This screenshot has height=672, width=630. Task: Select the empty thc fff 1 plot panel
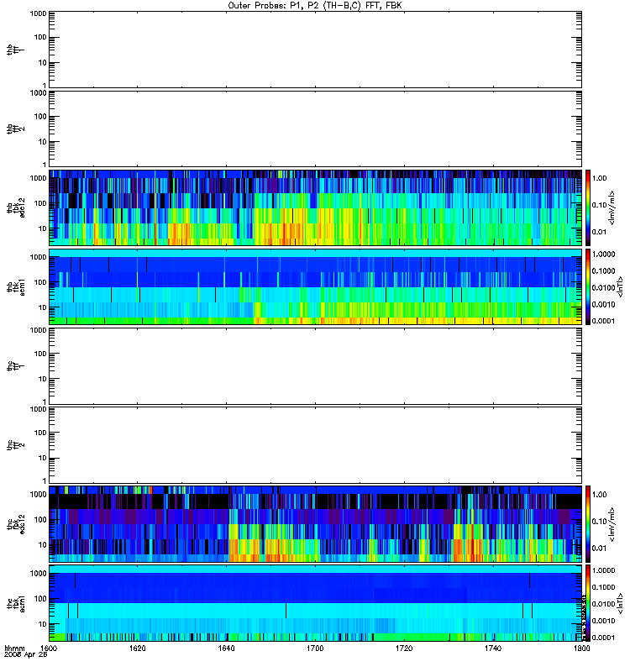pyautogui.click(x=315, y=366)
